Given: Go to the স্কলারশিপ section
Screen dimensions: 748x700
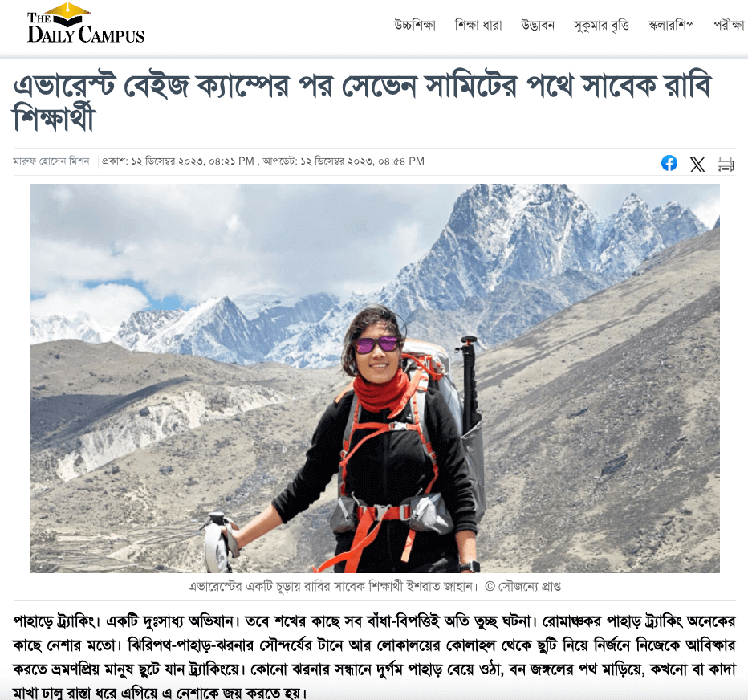Looking at the screenshot, I should [671, 25].
